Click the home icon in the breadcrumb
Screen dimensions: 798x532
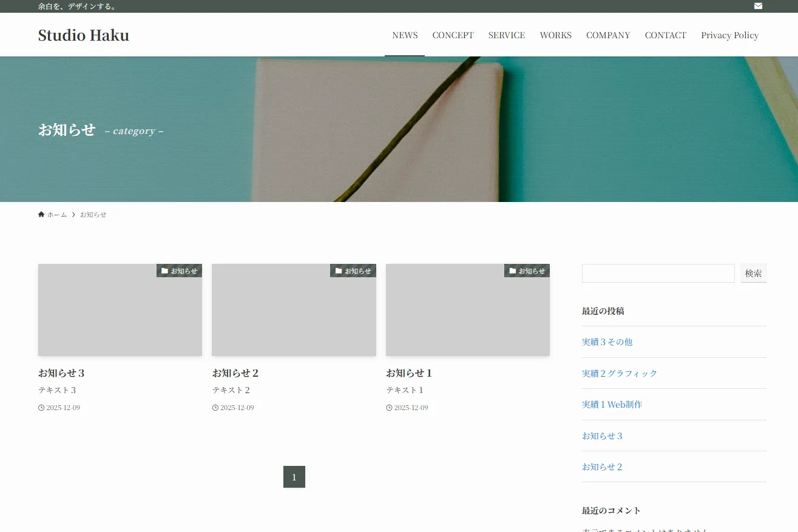[x=41, y=214]
